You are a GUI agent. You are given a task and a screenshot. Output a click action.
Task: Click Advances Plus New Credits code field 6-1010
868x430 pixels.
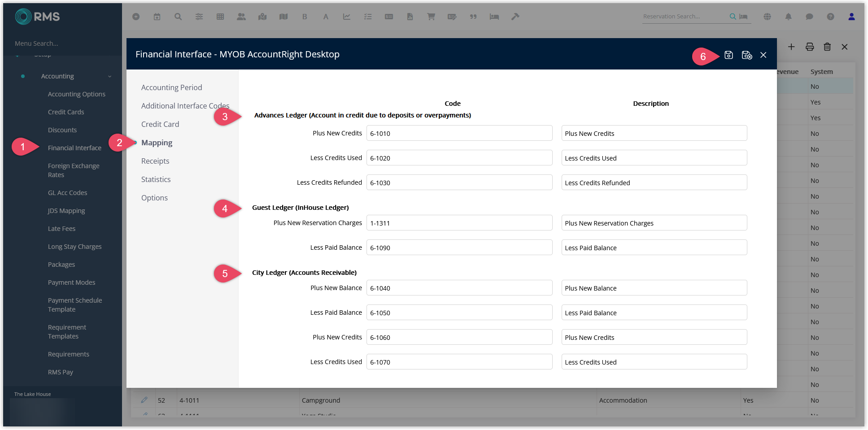click(x=459, y=133)
